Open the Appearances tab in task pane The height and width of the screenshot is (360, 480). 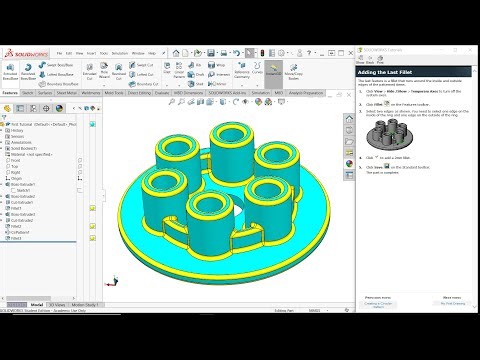(x=349, y=164)
